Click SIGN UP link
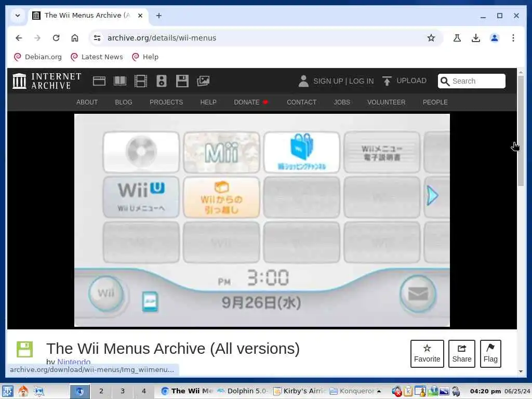Image resolution: width=532 pixels, height=399 pixels. click(328, 81)
